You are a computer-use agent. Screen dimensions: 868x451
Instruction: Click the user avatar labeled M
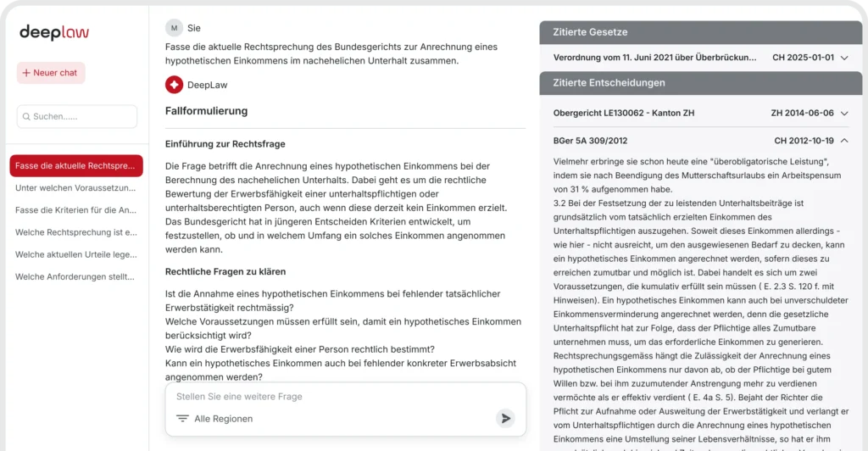pos(174,28)
